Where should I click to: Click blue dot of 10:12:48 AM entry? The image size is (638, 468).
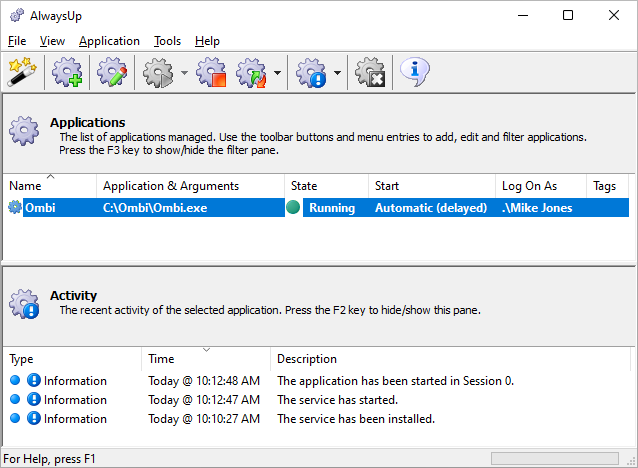coord(15,380)
